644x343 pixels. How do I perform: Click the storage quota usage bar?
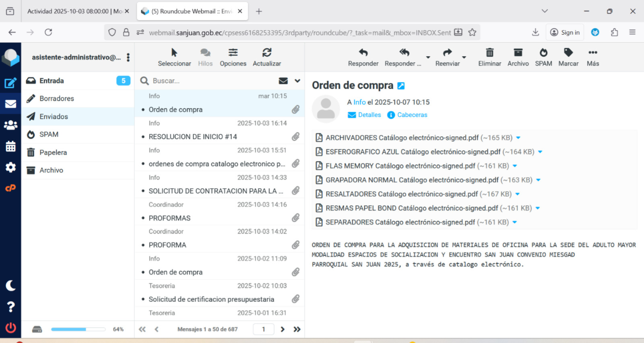[x=78, y=329]
